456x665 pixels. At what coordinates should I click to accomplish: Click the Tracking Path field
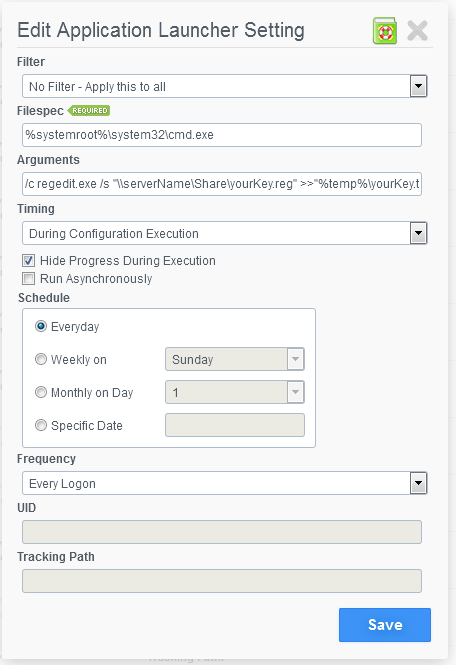point(222,581)
